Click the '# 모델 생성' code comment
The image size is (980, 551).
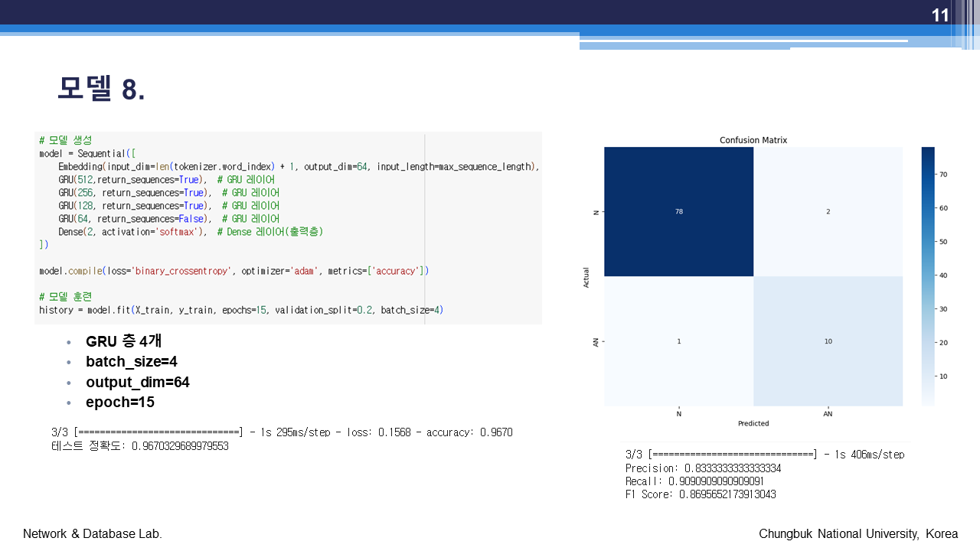point(65,140)
